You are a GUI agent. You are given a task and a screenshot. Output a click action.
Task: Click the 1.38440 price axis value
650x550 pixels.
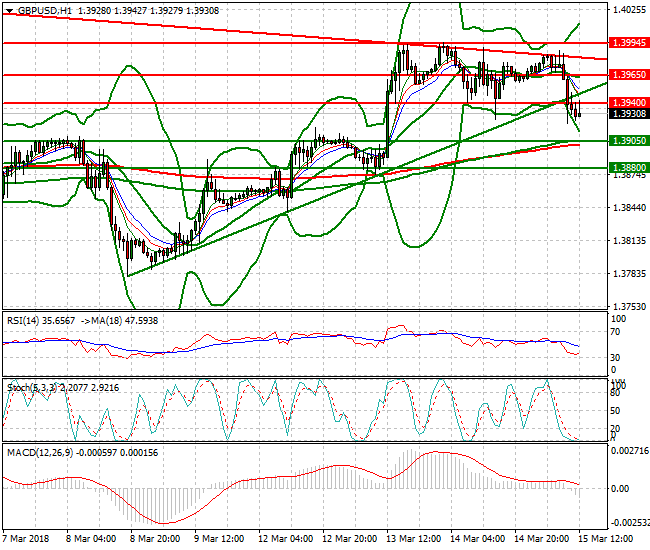[629, 207]
